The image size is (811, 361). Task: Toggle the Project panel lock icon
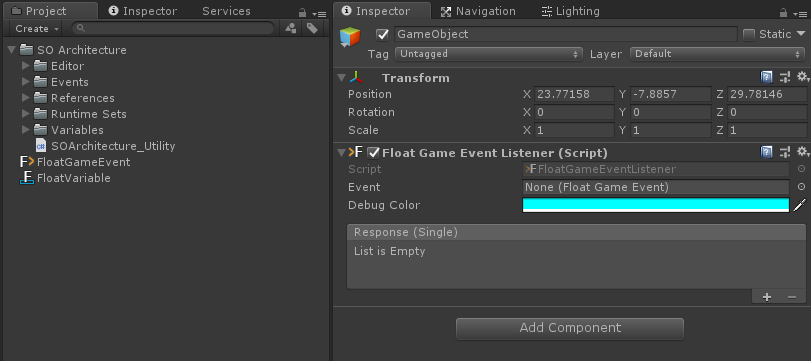[303, 12]
